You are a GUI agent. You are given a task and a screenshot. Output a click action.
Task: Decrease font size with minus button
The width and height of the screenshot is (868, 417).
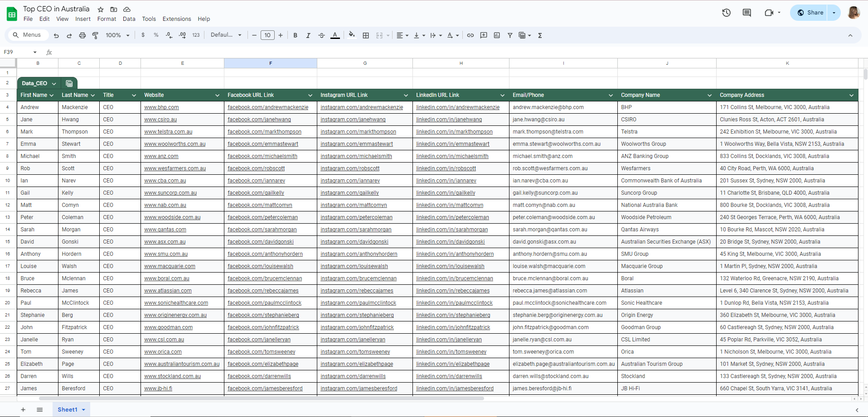click(254, 35)
